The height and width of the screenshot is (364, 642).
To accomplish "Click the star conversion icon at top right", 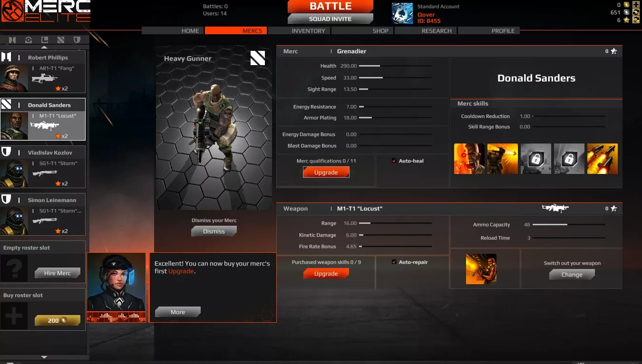I will [636, 20].
